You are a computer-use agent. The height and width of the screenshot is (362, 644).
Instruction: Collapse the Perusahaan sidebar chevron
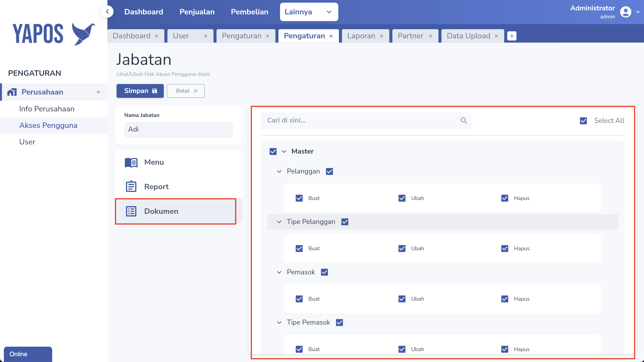[99, 92]
